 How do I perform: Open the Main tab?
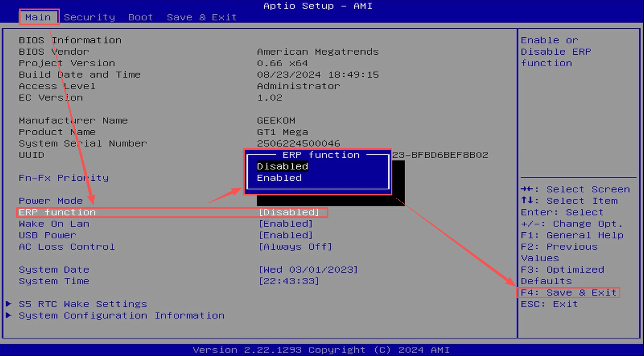(x=38, y=17)
